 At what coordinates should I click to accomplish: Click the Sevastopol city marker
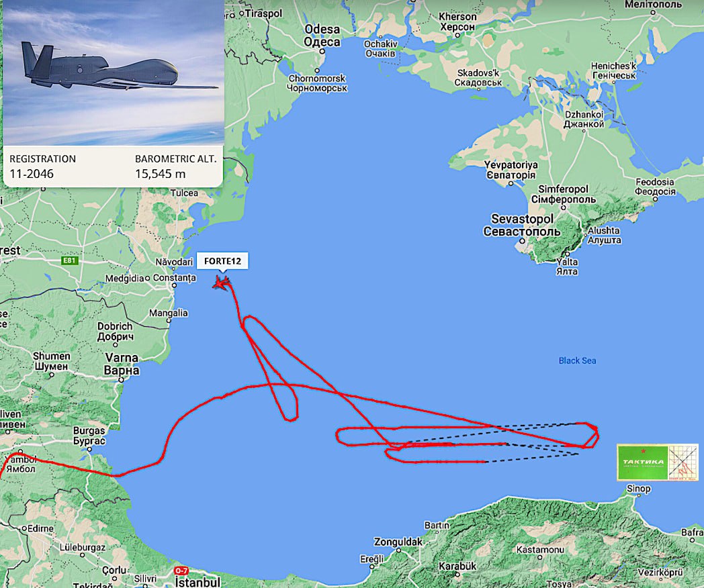pyautogui.click(x=522, y=241)
